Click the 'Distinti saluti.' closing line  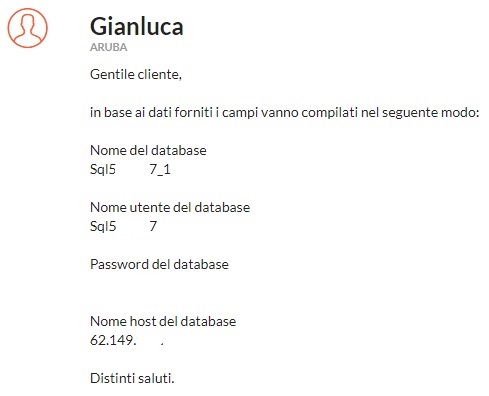click(x=132, y=378)
